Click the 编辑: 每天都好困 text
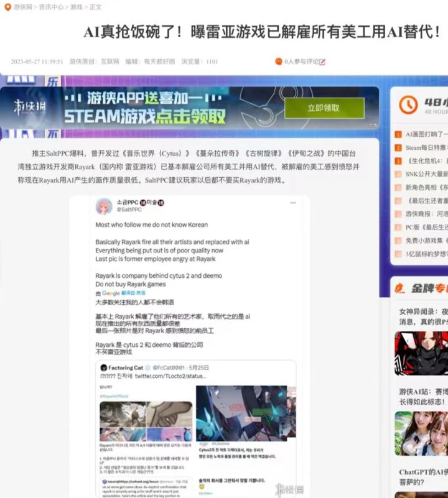448x498 pixels. [x=150, y=62]
